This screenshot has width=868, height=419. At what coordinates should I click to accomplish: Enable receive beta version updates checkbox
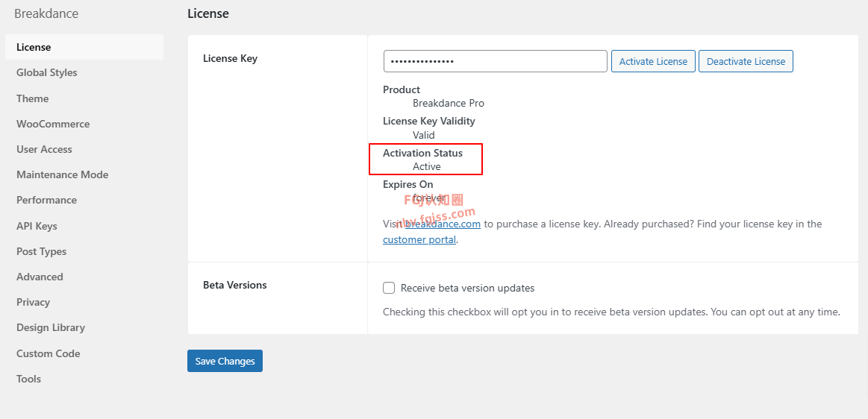pos(389,288)
